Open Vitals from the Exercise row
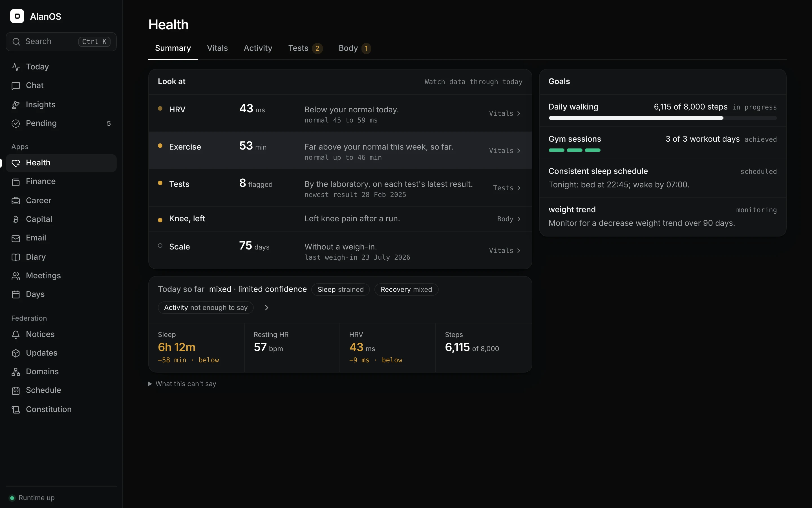The height and width of the screenshot is (508, 812). pos(505,150)
